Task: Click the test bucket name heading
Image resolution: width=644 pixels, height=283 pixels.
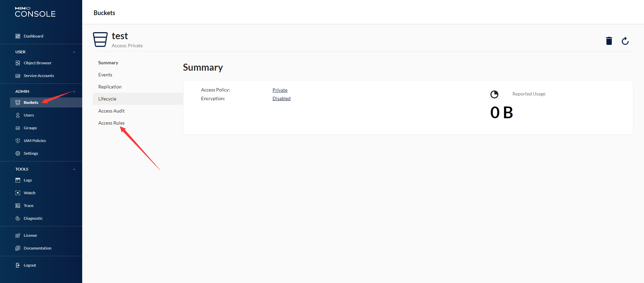Action: point(120,36)
